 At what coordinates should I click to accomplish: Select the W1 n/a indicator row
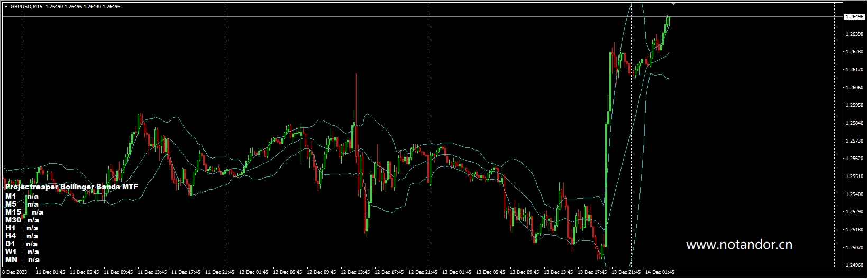tap(22, 252)
